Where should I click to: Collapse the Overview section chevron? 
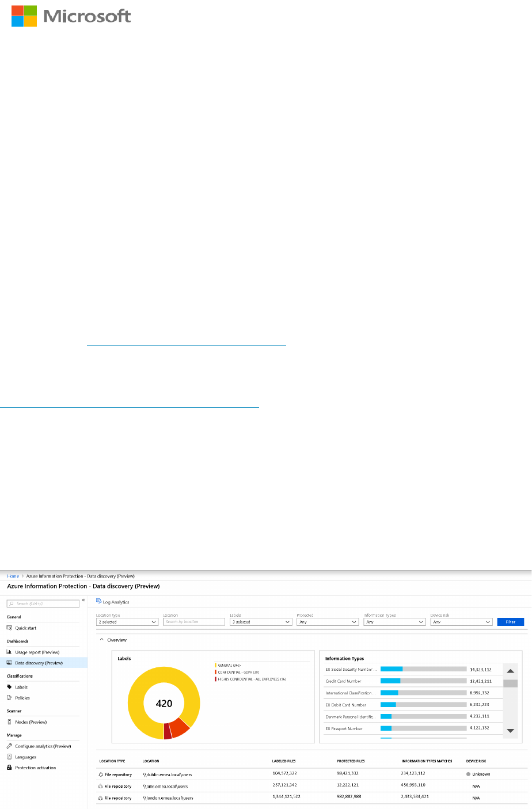pos(102,640)
